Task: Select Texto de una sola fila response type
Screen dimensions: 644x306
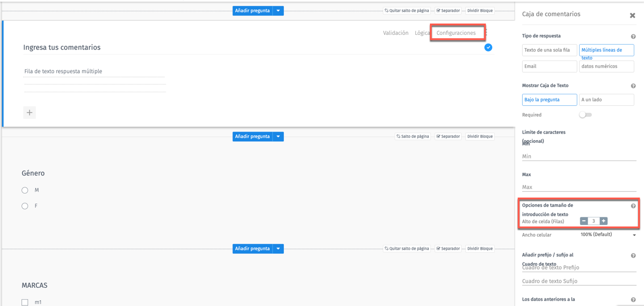Action: pyautogui.click(x=550, y=50)
